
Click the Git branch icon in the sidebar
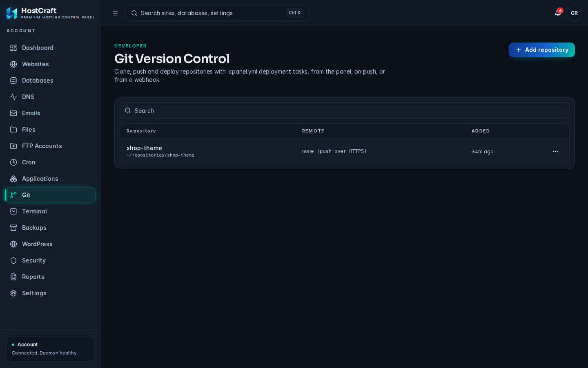pyautogui.click(x=13, y=195)
